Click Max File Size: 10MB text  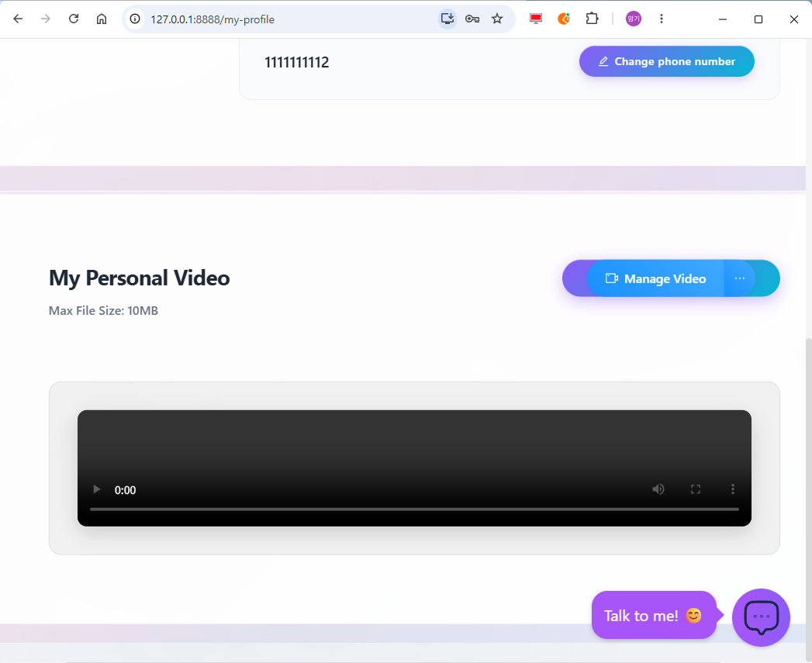point(104,311)
